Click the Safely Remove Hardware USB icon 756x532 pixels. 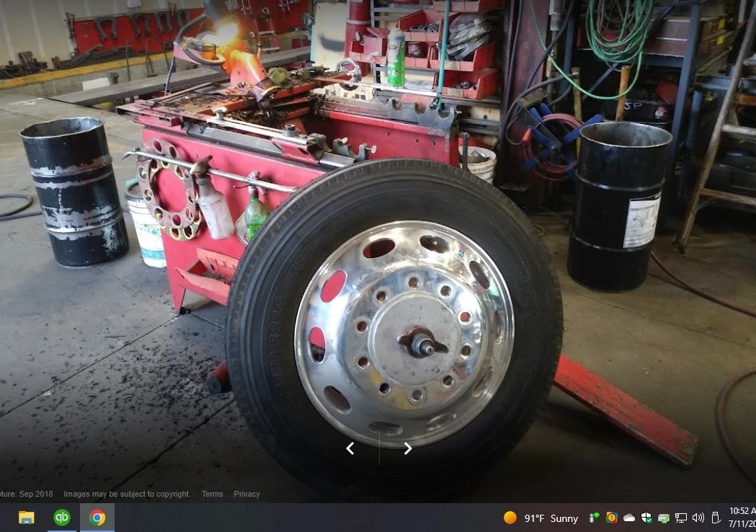716,518
